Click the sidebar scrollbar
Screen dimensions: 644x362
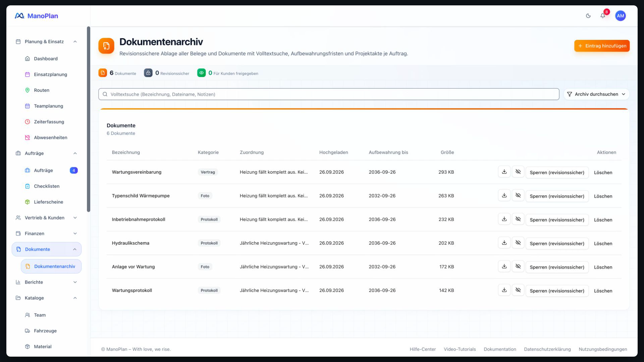click(x=89, y=119)
